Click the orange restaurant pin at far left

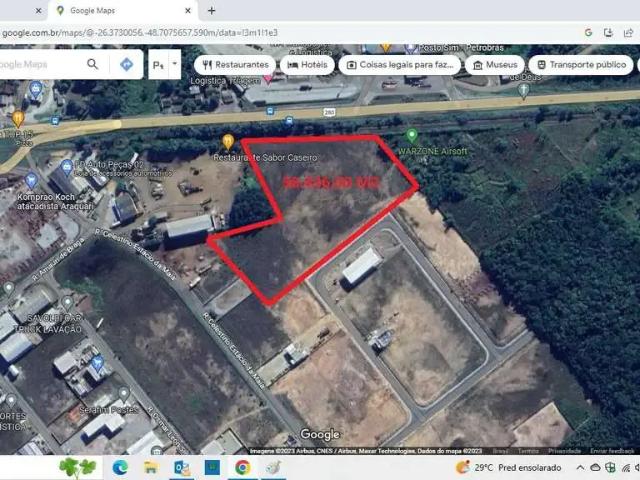[x=18, y=119]
